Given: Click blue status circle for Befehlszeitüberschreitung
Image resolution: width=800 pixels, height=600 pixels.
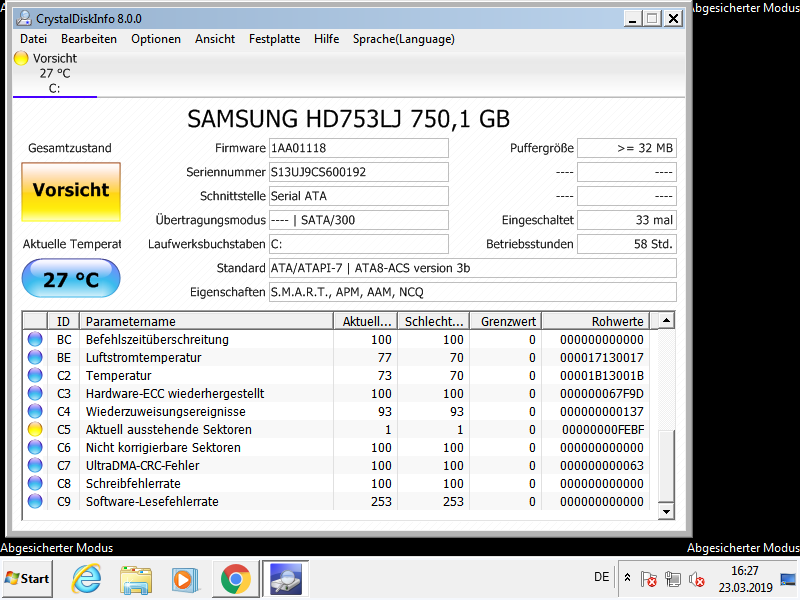Looking at the screenshot, I should [x=35, y=339].
